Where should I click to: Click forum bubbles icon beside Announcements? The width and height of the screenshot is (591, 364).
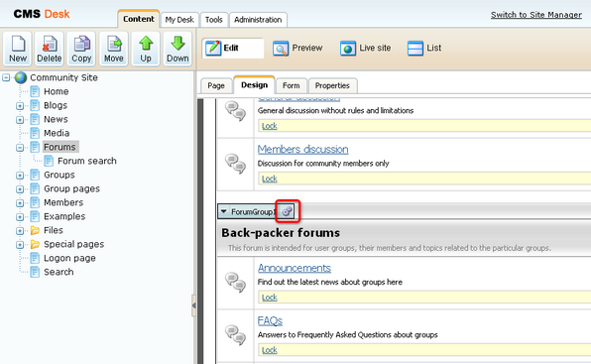coord(235,283)
